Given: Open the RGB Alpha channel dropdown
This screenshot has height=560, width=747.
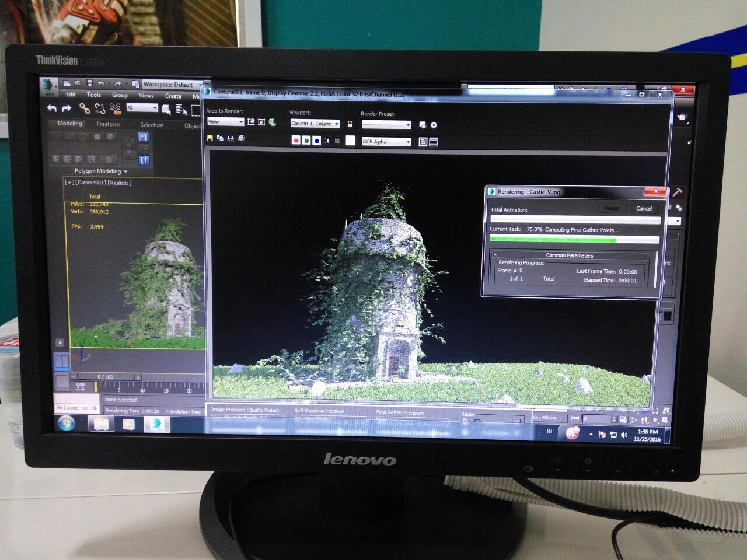Looking at the screenshot, I should (x=386, y=142).
